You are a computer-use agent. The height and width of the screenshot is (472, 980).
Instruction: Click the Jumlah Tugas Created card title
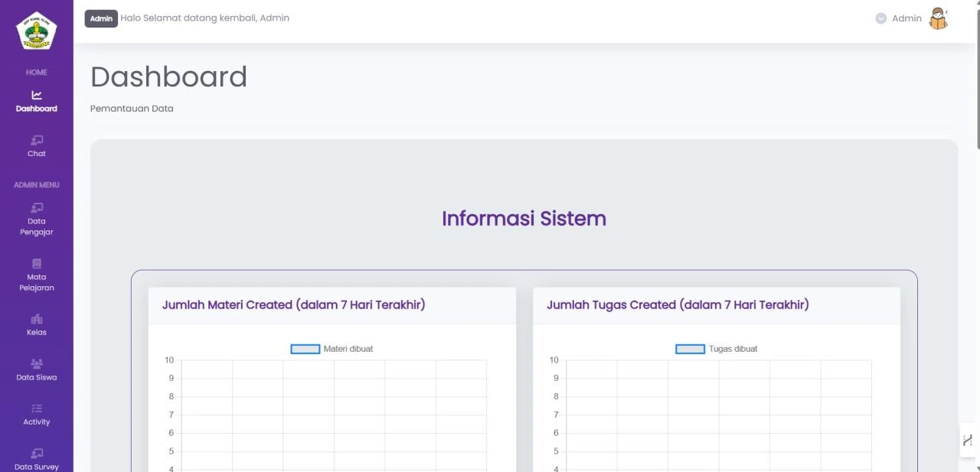tap(678, 304)
